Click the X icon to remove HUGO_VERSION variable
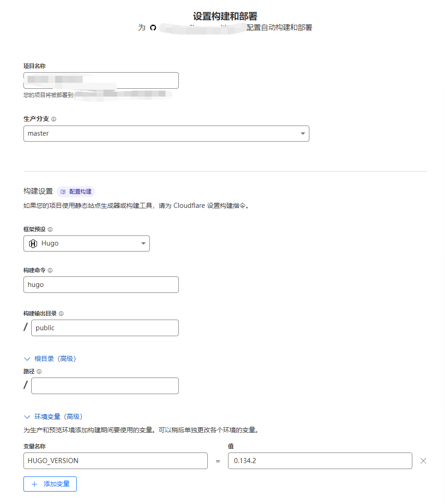Image resolution: width=445 pixels, height=504 pixels. coord(424,460)
